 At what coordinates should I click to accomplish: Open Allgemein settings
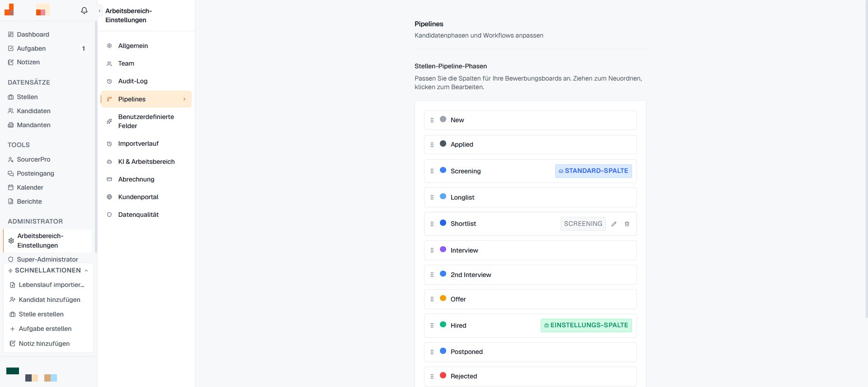pos(146,46)
